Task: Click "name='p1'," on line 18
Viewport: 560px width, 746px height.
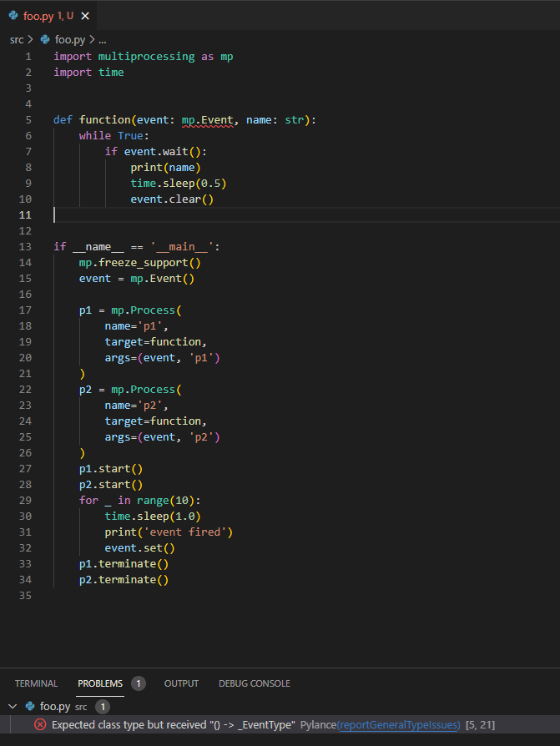Action: click(x=137, y=326)
